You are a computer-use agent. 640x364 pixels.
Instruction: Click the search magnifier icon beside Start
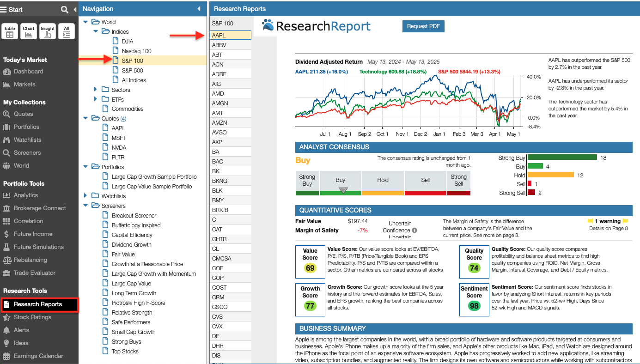[64, 10]
